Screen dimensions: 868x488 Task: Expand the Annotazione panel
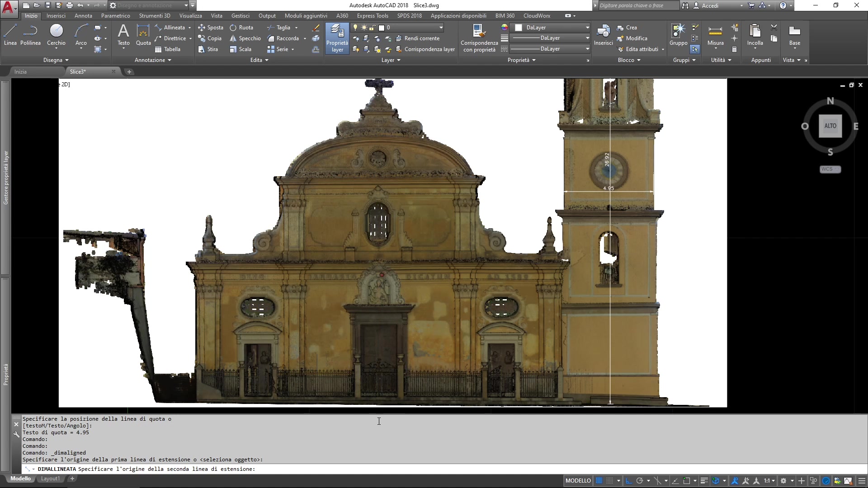tap(153, 60)
